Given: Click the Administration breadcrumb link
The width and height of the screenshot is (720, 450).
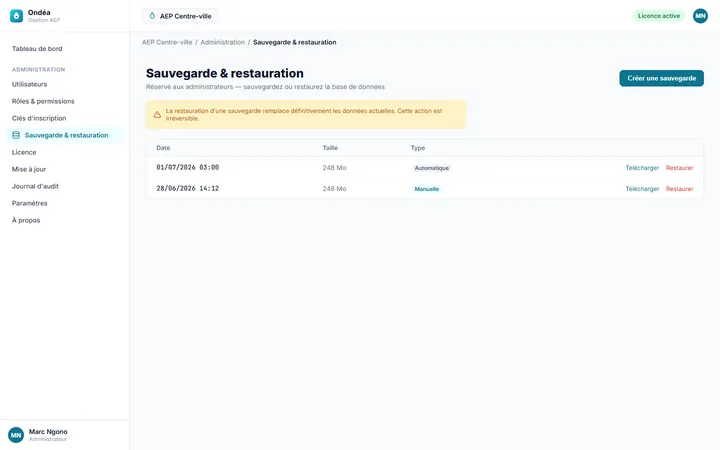Looking at the screenshot, I should [x=222, y=42].
